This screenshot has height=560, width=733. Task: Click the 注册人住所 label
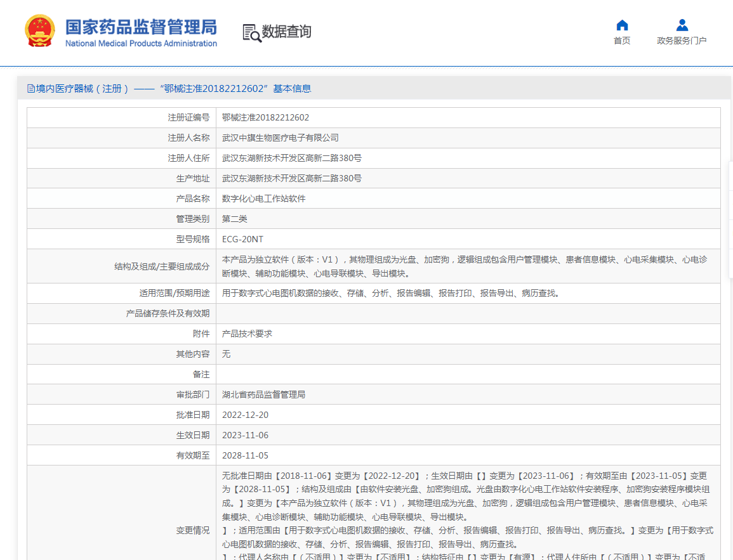(x=189, y=158)
